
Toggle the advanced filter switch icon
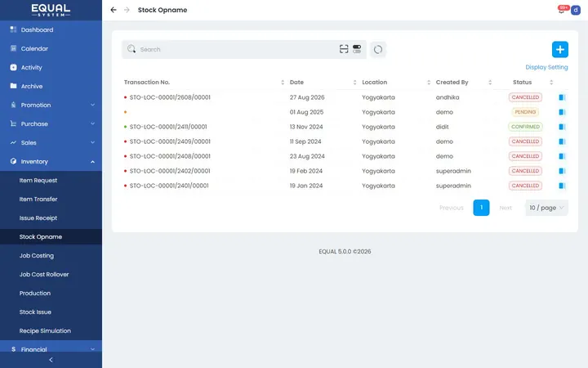357,49
